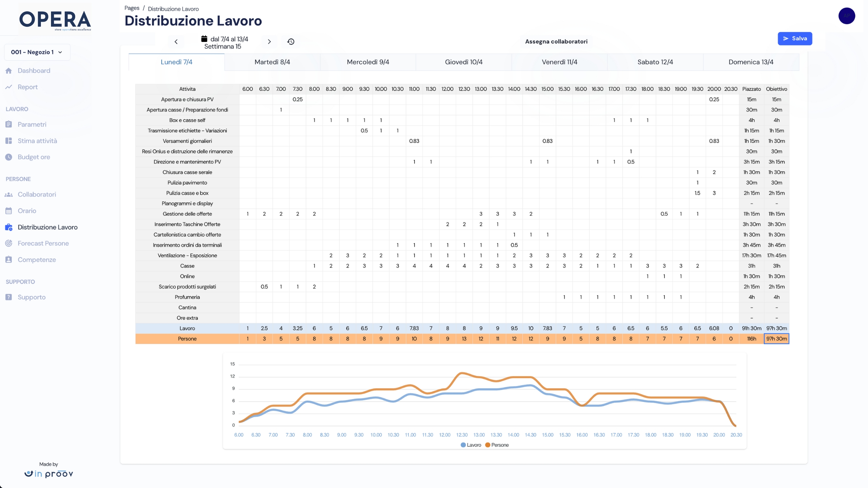Go to next week with right chevron
This screenshot has height=488, width=868.
pos(269,42)
